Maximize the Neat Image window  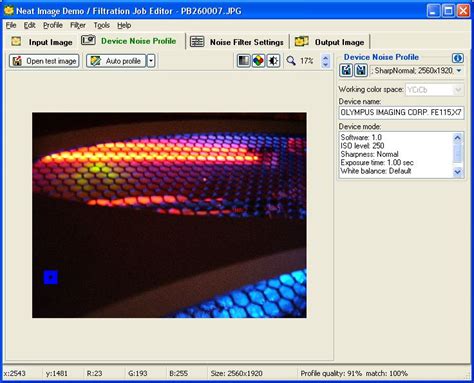coord(448,11)
